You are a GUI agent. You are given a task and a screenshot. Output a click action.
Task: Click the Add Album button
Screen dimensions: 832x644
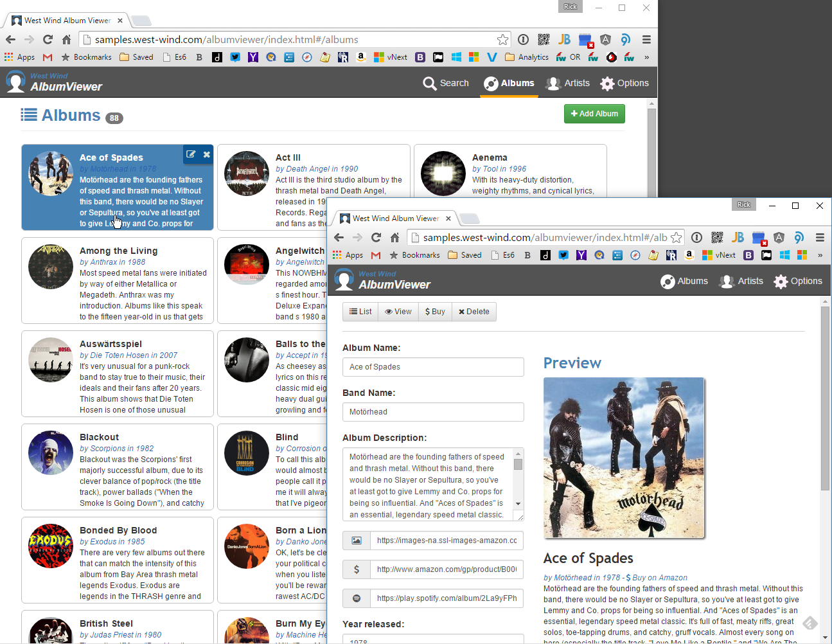[x=594, y=114]
